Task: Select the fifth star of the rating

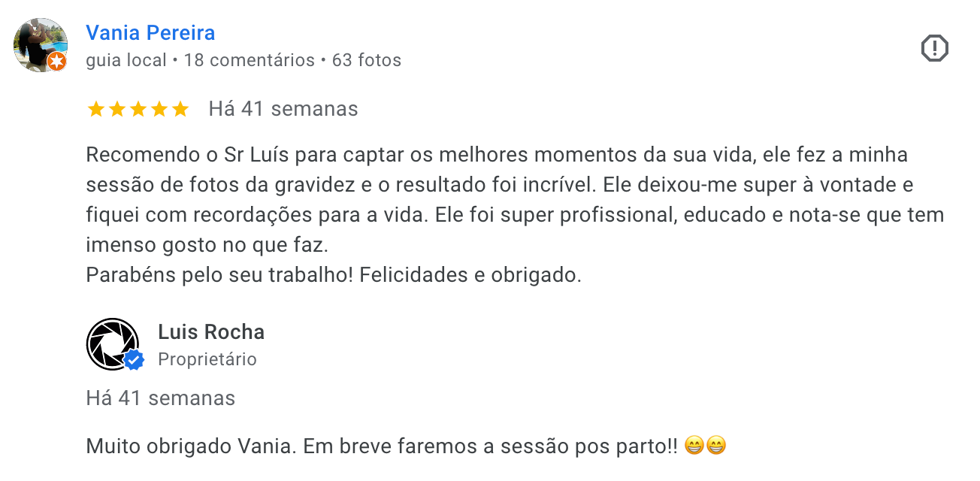Action: [x=180, y=108]
